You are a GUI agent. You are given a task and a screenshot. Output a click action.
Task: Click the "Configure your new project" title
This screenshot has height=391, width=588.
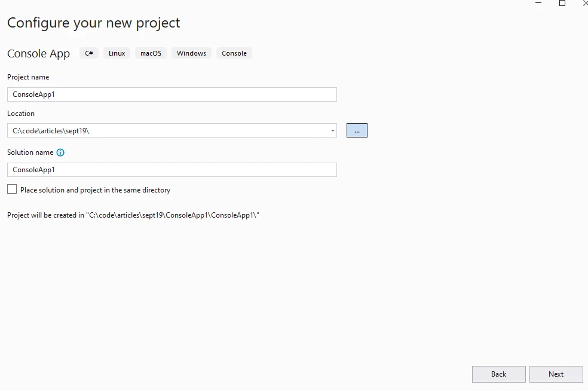point(93,23)
